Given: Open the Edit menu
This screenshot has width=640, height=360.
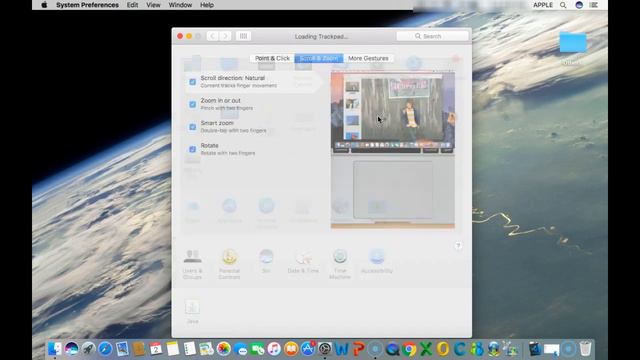Looking at the screenshot, I should [x=132, y=5].
